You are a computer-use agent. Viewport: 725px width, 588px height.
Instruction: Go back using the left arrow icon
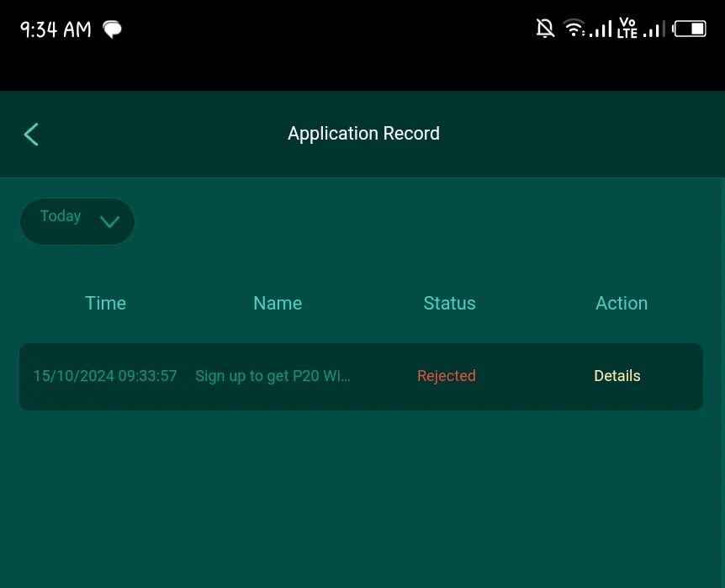[x=31, y=134]
